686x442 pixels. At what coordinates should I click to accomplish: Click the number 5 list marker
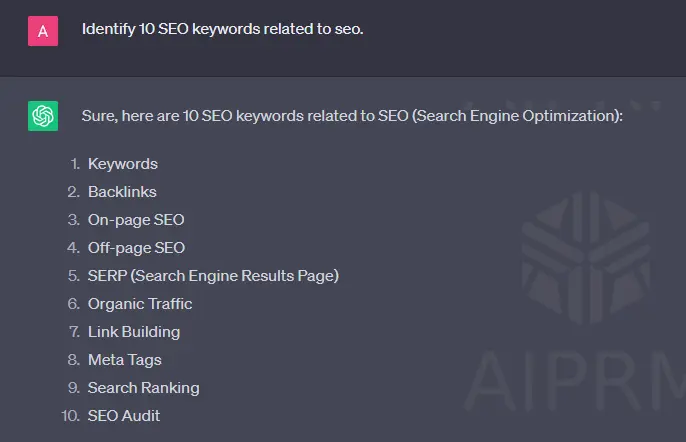pyautogui.click(x=74, y=276)
